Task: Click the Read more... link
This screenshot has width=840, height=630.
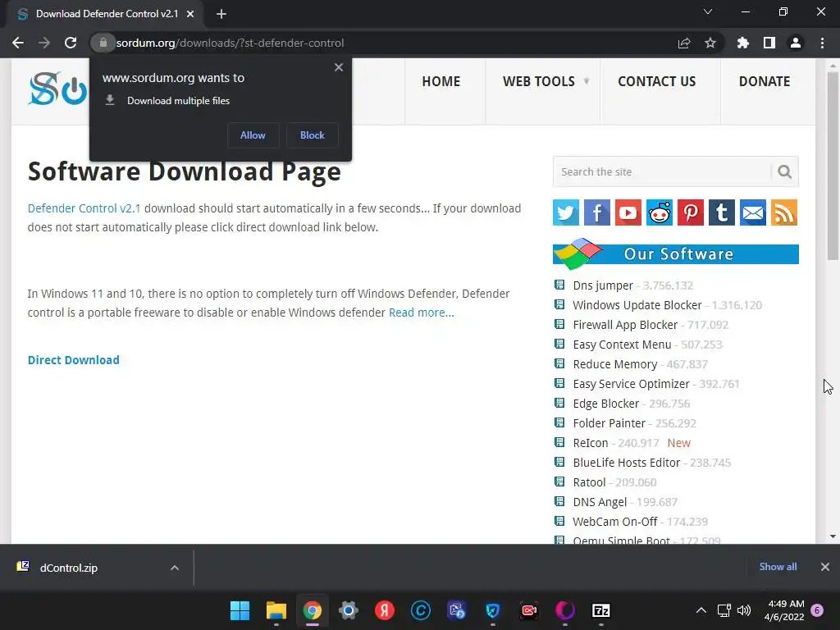Action: [x=421, y=313]
